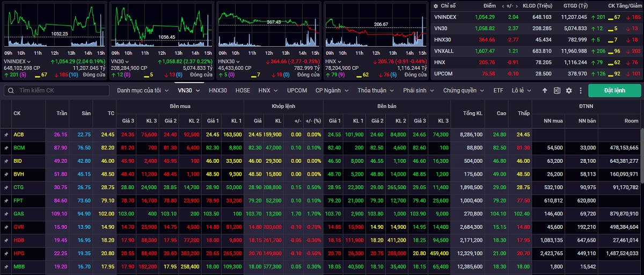The height and width of the screenshot is (275, 644).
Task: Toggle the pin on the GAS row
Action: click(6, 213)
